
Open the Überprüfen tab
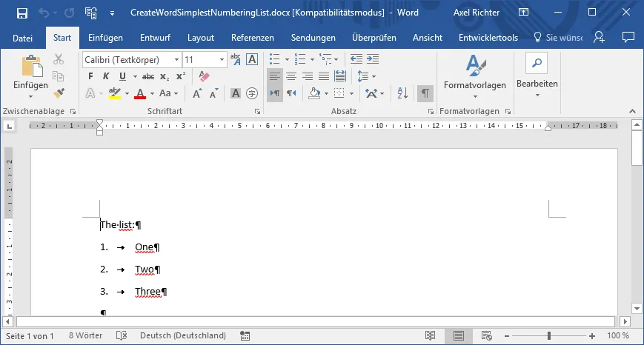pos(374,38)
